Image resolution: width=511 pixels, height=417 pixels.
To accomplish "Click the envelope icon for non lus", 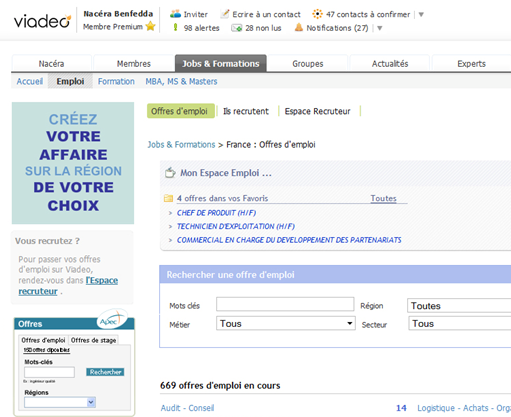I will [237, 28].
